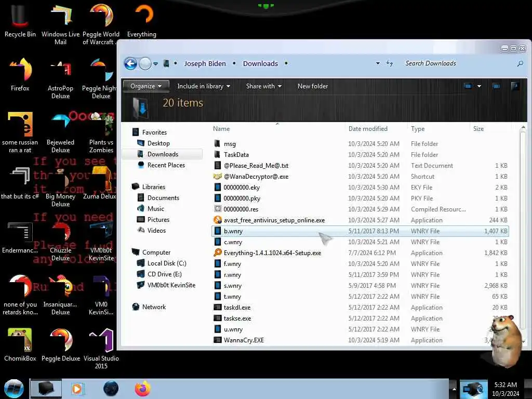Launch ChomikBox from the desktop
532x399 pixels.
(x=20, y=345)
